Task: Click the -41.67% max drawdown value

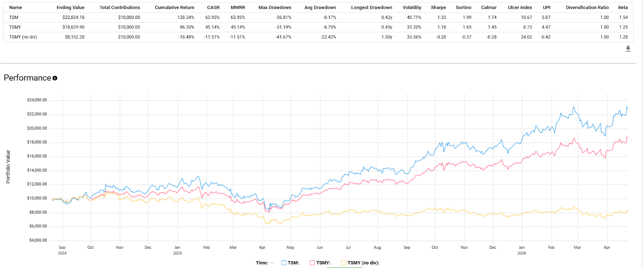Action: (283, 37)
